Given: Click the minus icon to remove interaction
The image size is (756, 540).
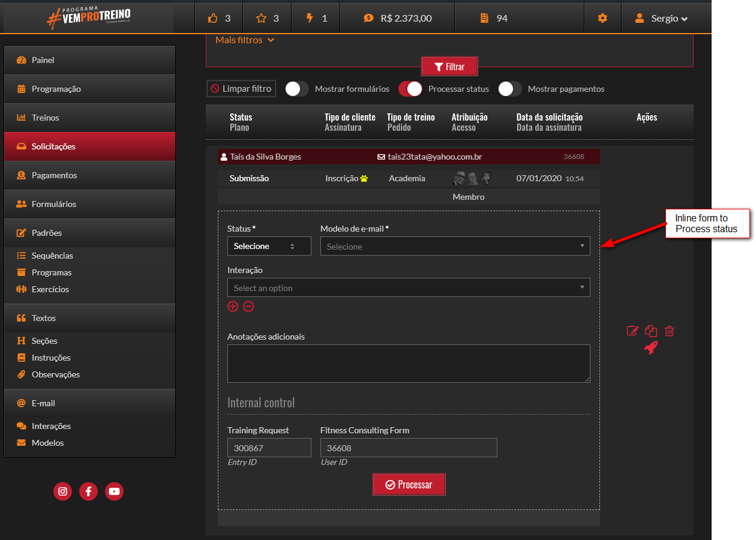Looking at the screenshot, I should point(248,307).
